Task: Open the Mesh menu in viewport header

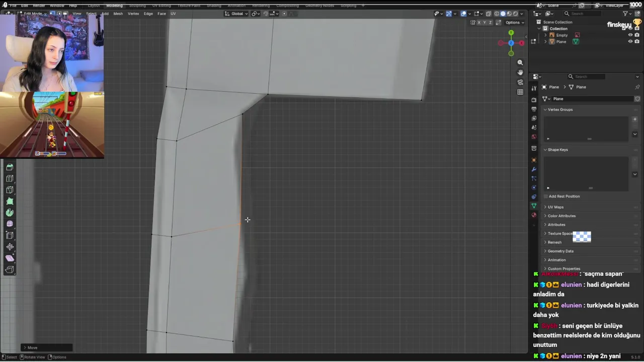Action: 118,14
